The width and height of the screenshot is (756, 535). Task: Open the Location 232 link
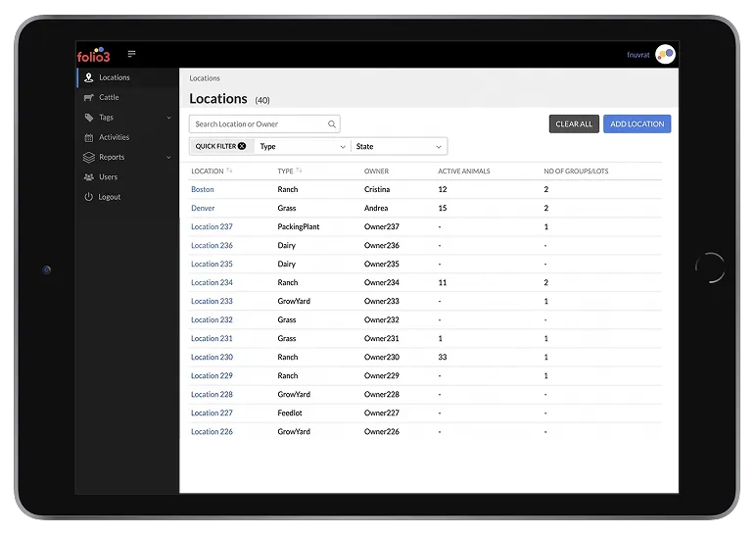(x=212, y=319)
